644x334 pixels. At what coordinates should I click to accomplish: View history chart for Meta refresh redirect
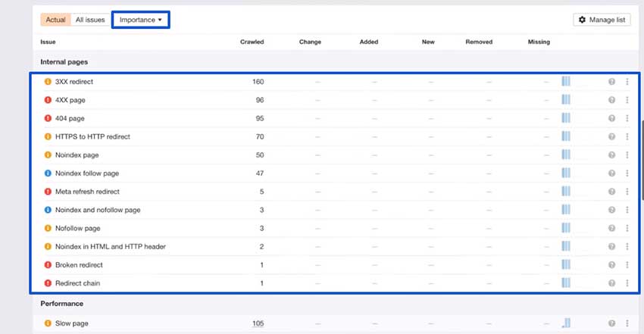pos(566,191)
